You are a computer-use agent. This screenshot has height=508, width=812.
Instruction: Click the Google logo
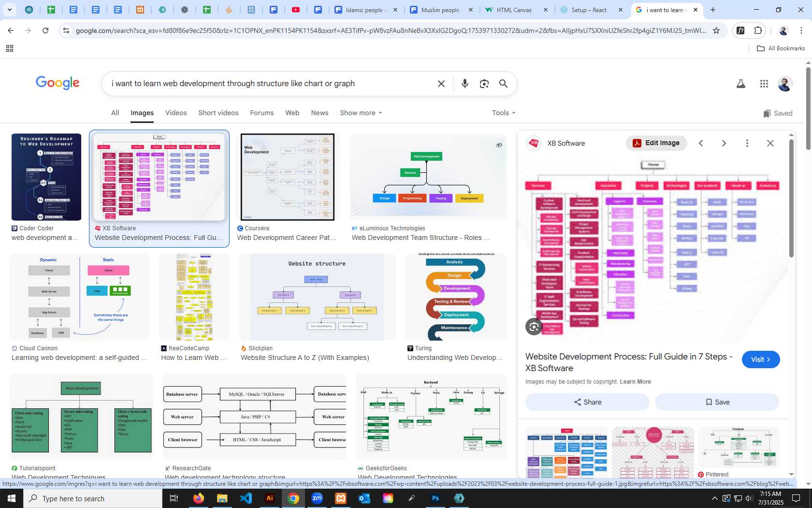pos(58,83)
